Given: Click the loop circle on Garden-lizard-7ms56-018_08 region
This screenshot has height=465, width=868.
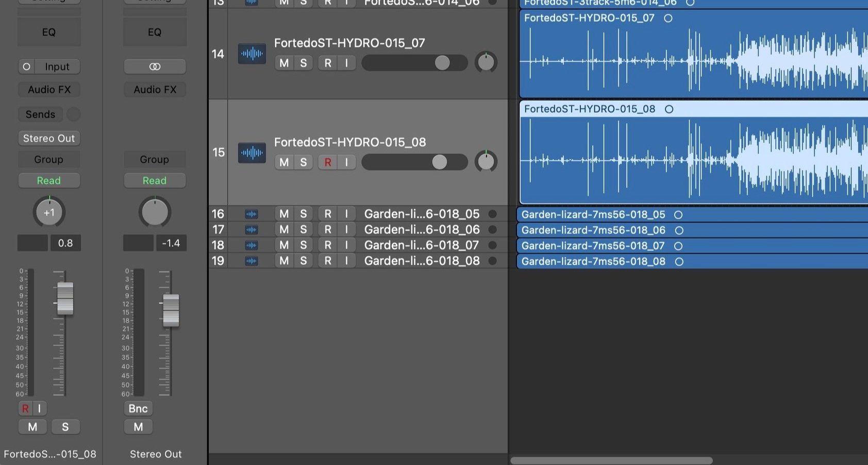Looking at the screenshot, I should (679, 262).
